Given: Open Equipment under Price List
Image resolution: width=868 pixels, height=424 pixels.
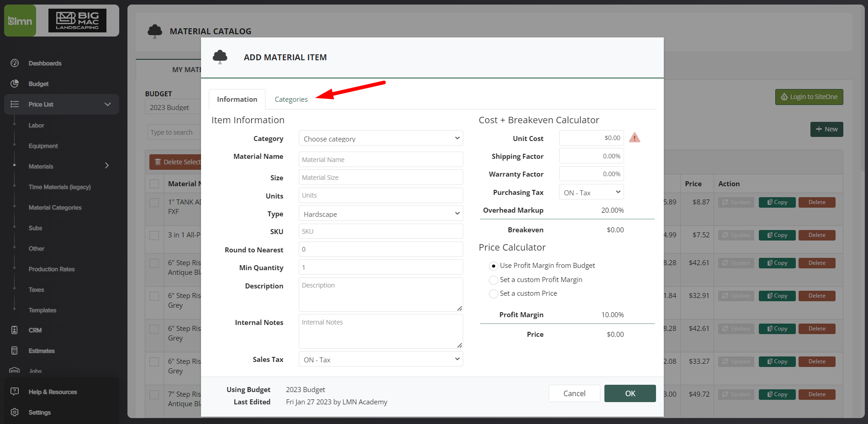Looking at the screenshot, I should point(43,146).
